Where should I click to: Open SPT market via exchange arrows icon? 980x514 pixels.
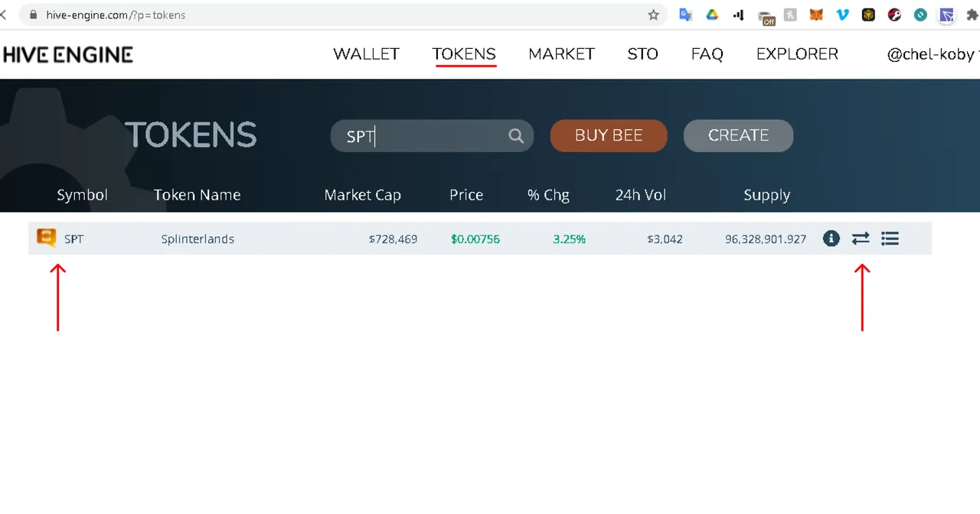point(861,239)
